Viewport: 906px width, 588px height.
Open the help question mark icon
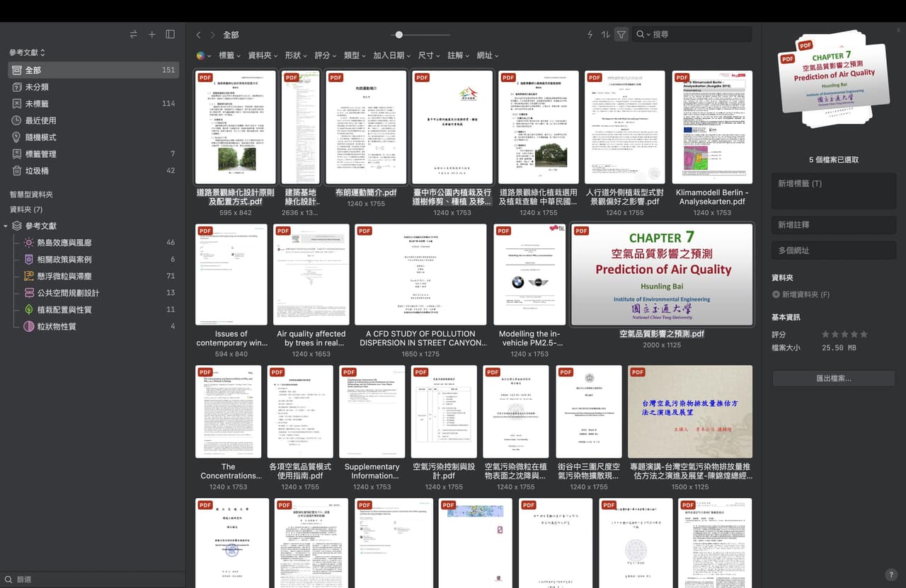coord(891,575)
